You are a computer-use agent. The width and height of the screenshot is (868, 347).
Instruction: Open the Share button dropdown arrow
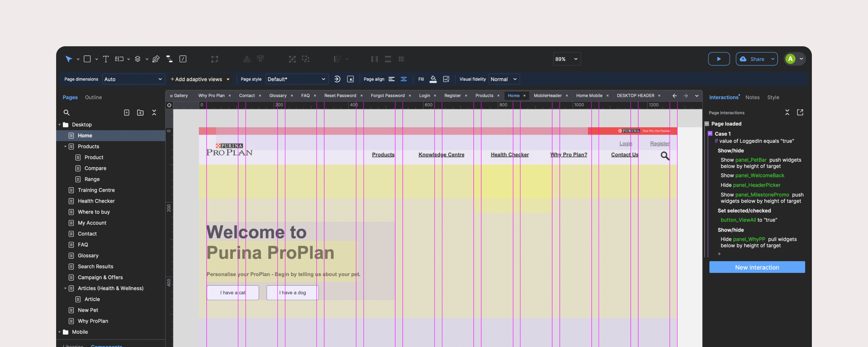point(773,59)
